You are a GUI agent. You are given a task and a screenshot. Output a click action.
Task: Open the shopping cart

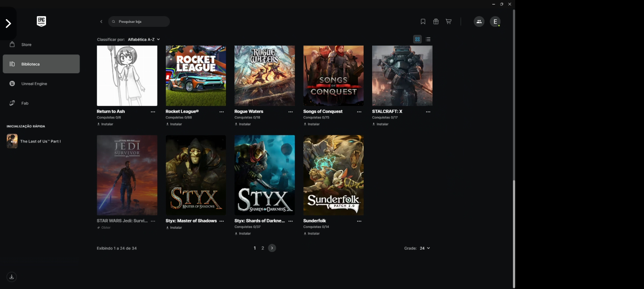click(449, 21)
